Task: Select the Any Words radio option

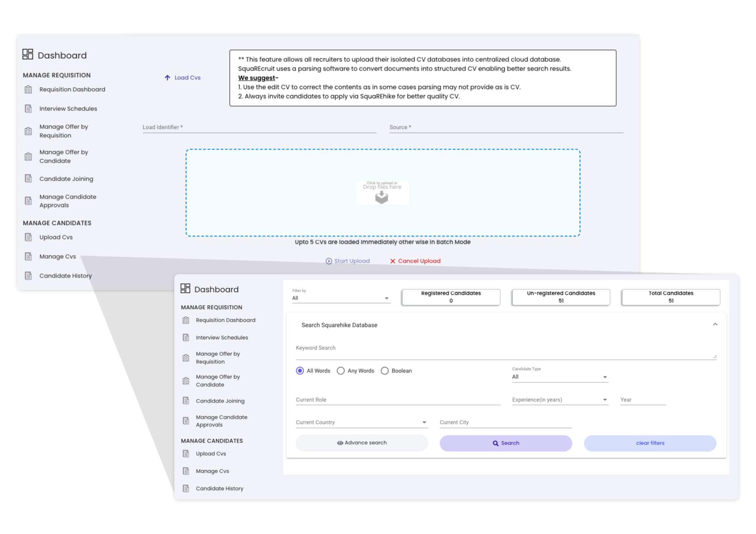Action: [341, 371]
